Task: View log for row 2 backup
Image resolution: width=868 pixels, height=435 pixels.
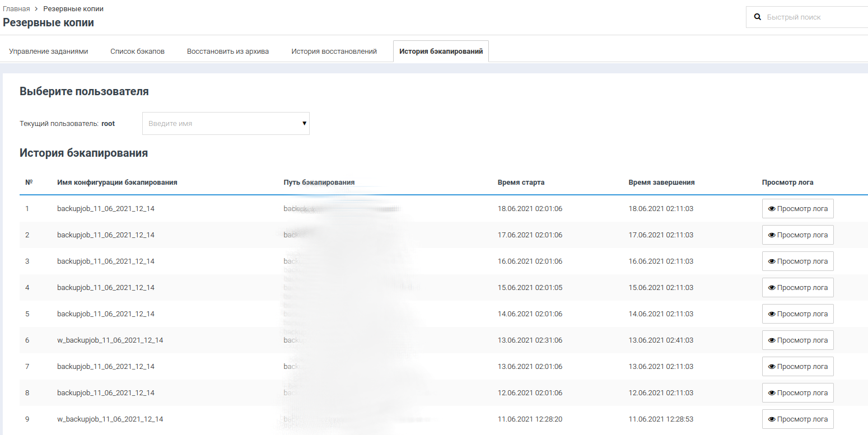Action: [797, 235]
